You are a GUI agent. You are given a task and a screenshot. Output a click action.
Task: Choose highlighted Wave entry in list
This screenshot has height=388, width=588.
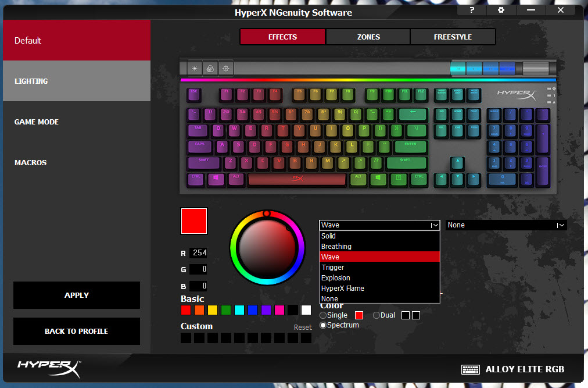379,257
